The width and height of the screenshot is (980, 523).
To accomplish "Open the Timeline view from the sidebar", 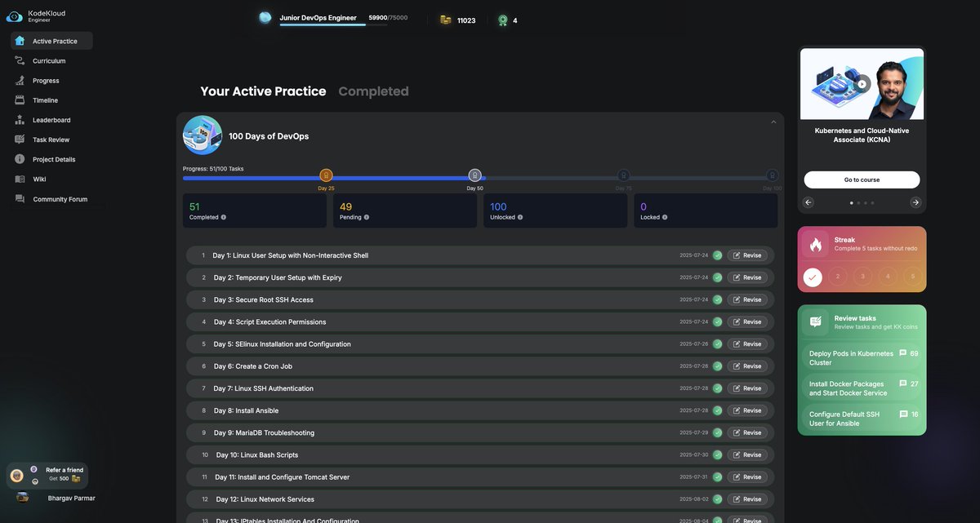I will (x=19, y=100).
